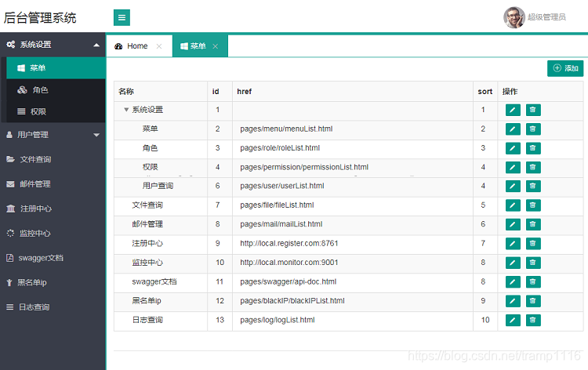Delete the blackIPList.html row
The height and width of the screenshot is (370, 588).
click(533, 301)
